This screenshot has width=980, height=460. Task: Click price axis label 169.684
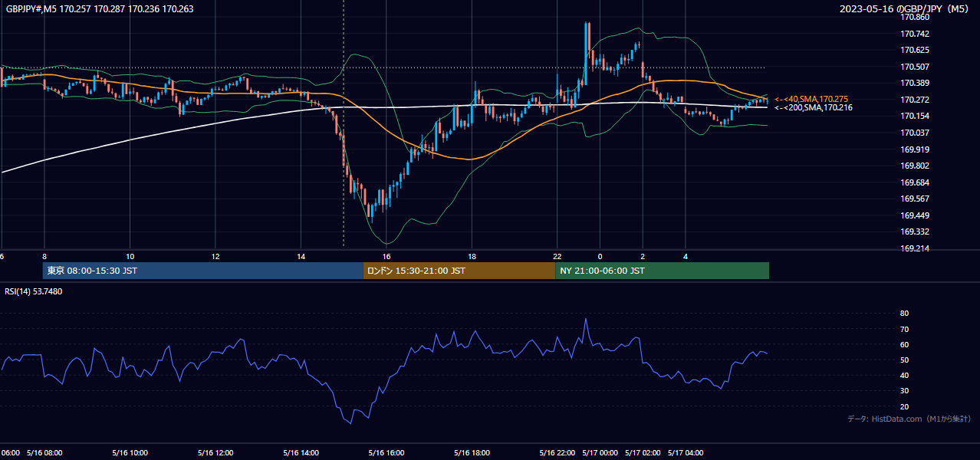(x=914, y=182)
